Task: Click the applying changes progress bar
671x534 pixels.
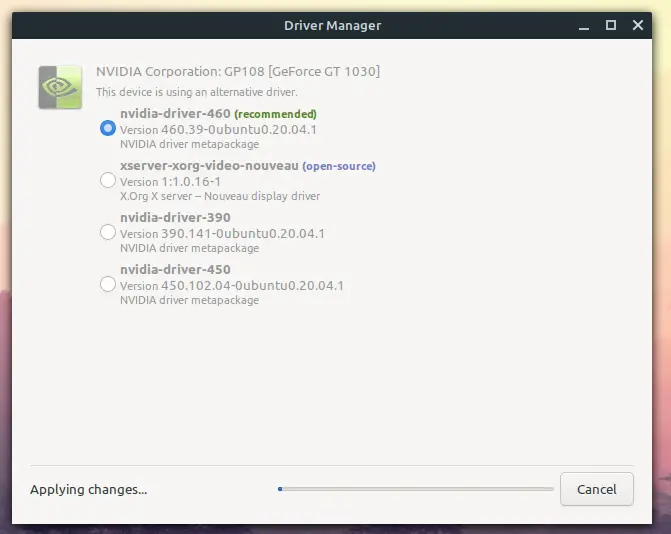Action: click(x=416, y=489)
